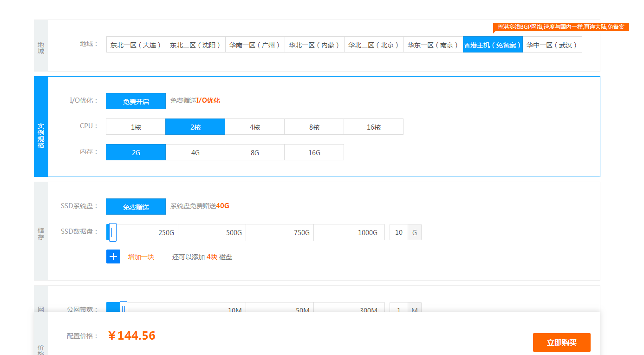Choose 8G memory size
This screenshot has width=644, height=355.
(254, 152)
